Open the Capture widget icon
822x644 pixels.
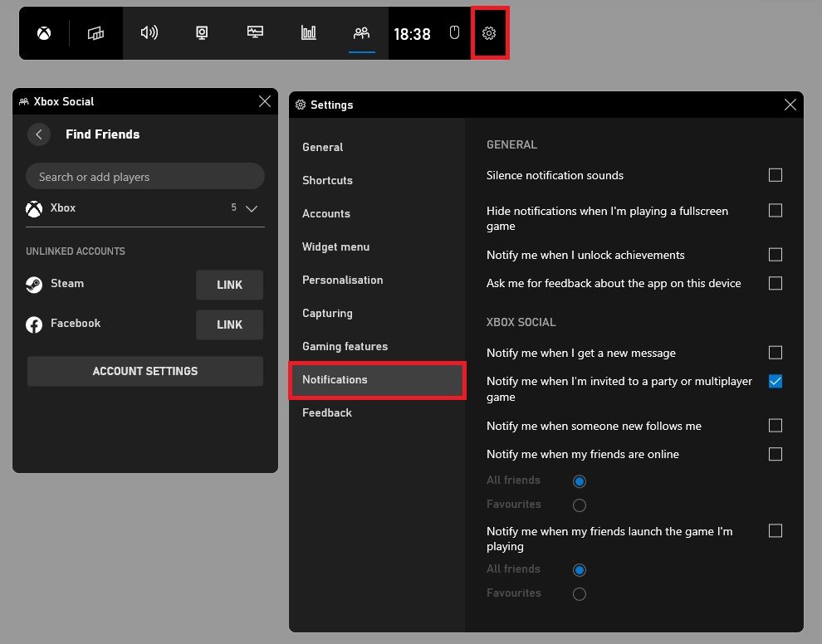202,33
